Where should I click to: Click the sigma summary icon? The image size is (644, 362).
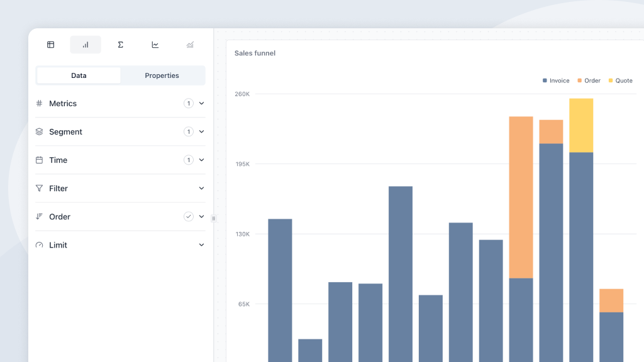120,45
